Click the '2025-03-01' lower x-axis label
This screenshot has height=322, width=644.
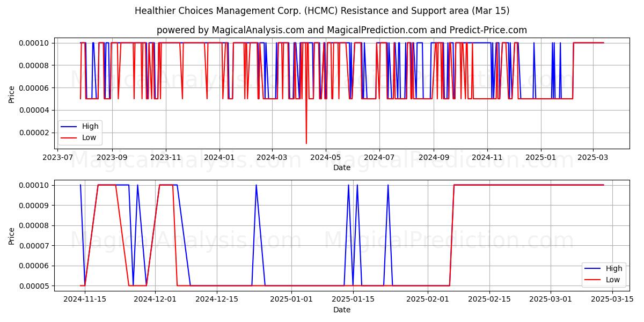(551, 300)
